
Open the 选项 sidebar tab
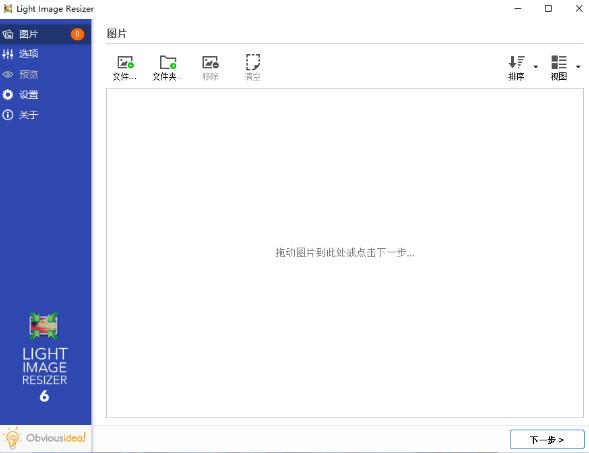[x=45, y=54]
